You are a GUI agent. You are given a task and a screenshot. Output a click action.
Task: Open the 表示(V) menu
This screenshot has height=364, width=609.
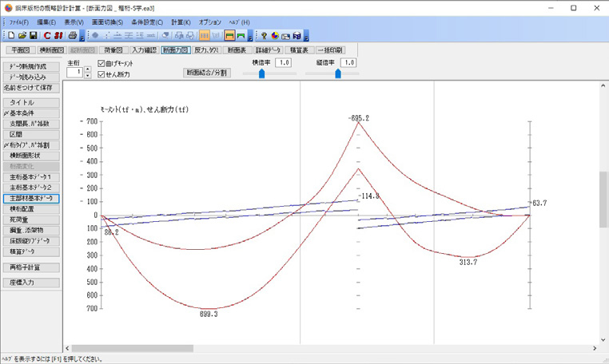click(x=74, y=22)
